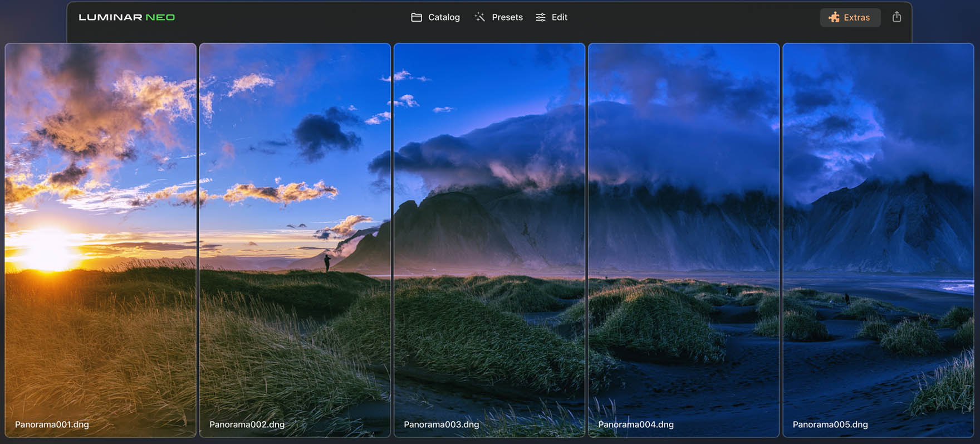Click the Panorama004.dng file name label
This screenshot has width=980, height=444.
coord(635,425)
